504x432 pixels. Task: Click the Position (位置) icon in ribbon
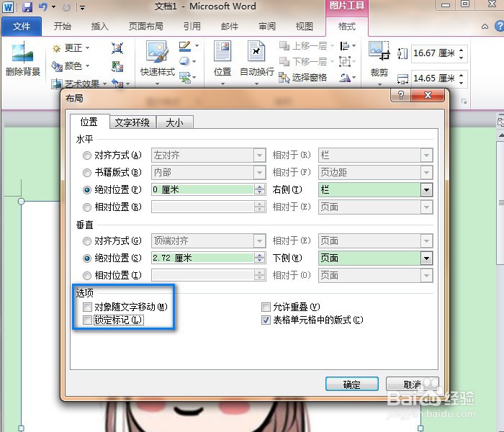tap(222, 51)
